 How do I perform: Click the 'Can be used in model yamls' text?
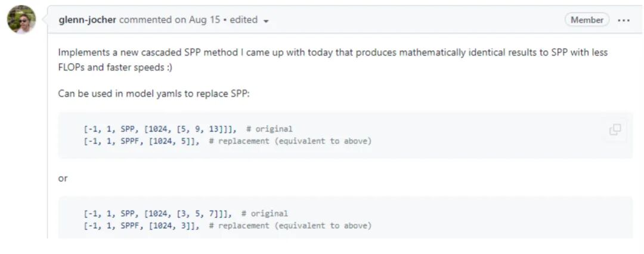(x=158, y=94)
